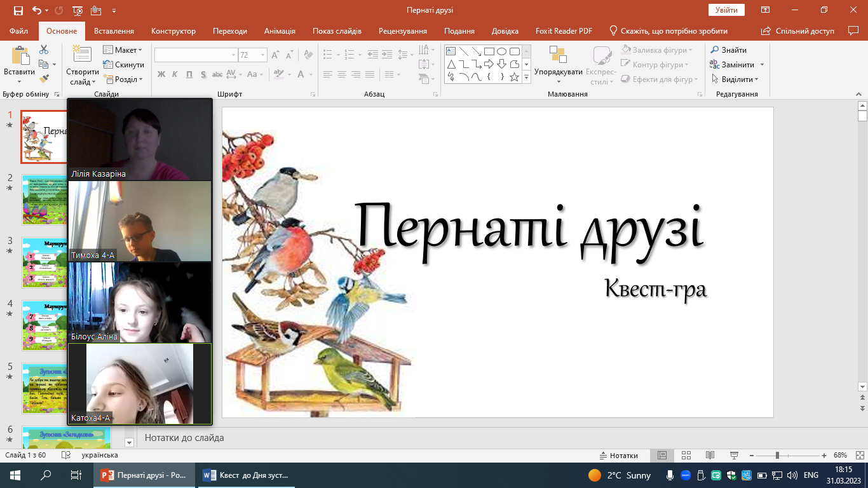
Task: Open Вставити paste options arrow
Action: click(19, 81)
